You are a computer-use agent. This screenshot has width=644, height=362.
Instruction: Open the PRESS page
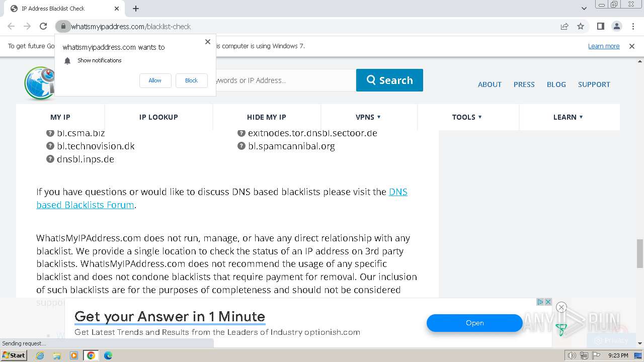(524, 84)
